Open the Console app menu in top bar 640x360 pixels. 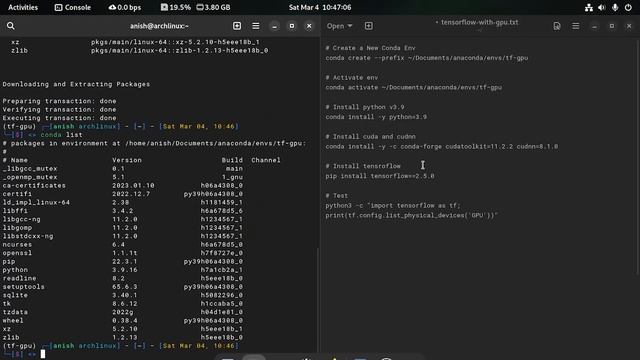point(73,7)
